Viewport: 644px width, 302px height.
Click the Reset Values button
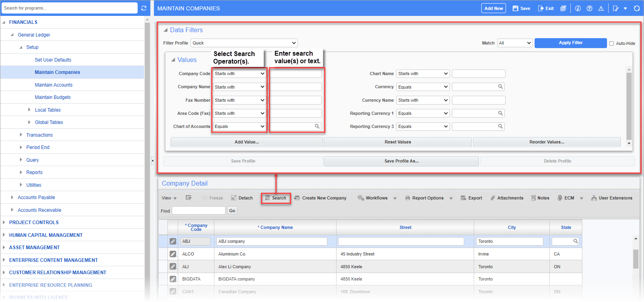point(398,142)
